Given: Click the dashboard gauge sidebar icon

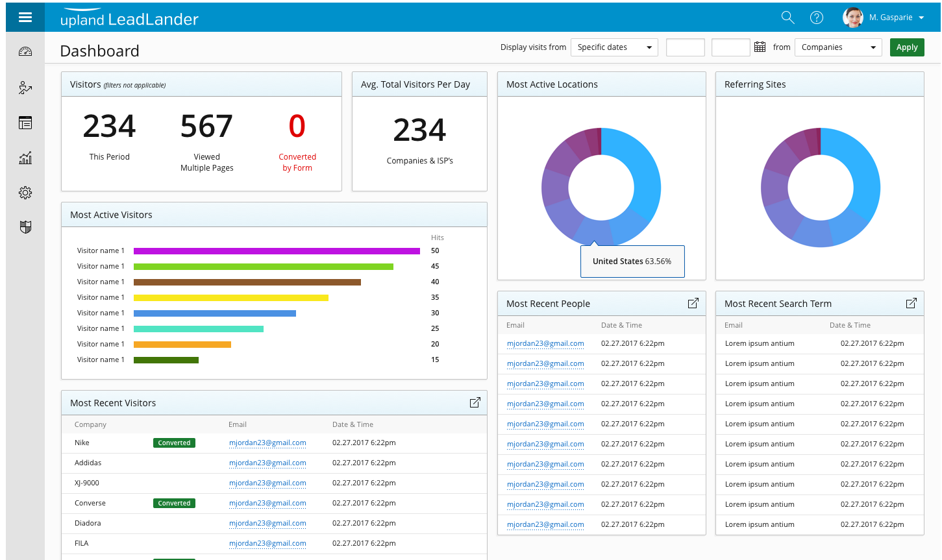Looking at the screenshot, I should coord(25,52).
